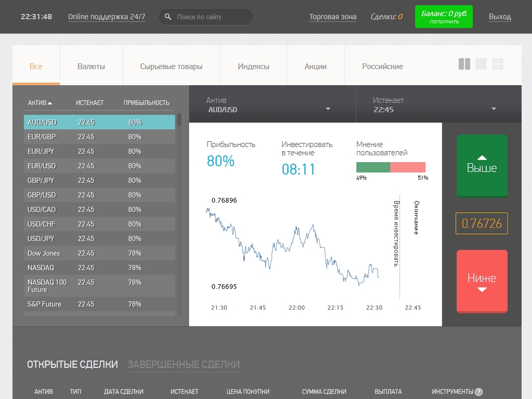Sort by Актив column arrow
The width and height of the screenshot is (532, 399).
[50, 103]
